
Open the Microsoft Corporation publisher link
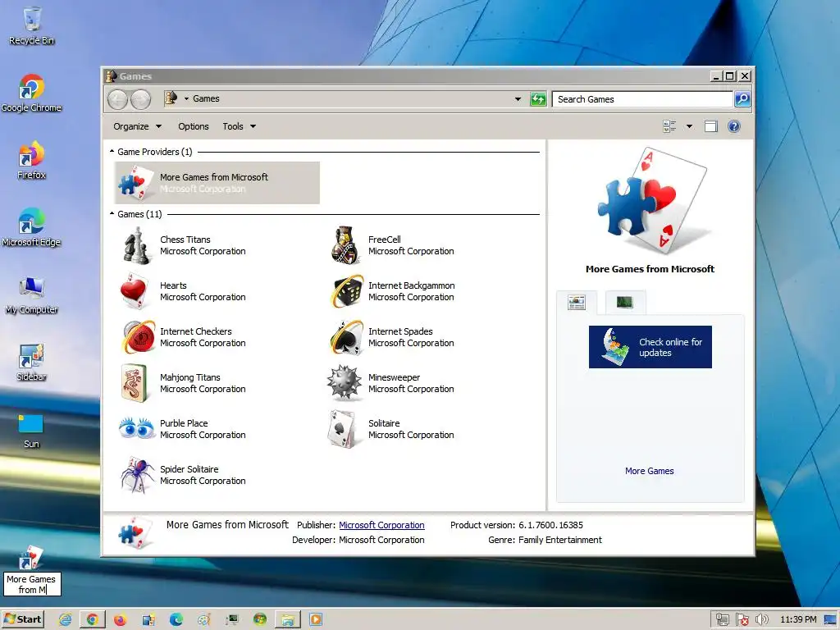(x=381, y=525)
